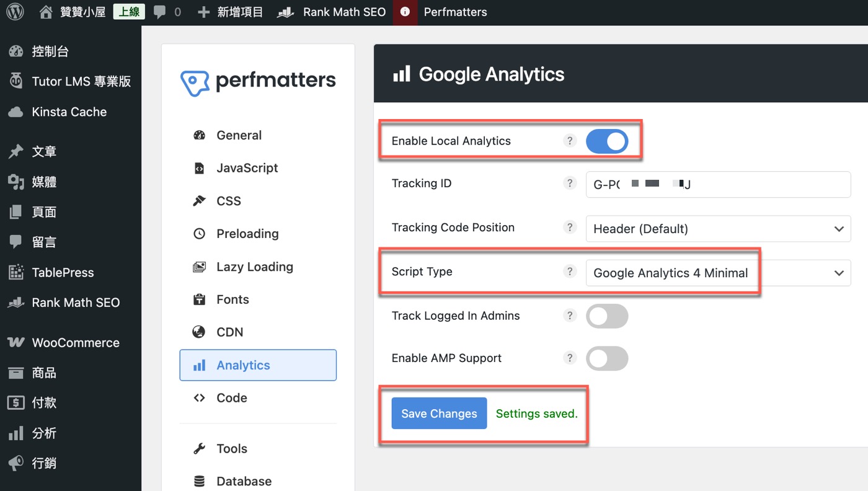Open the WooCommerce sidebar menu
868x491 pixels.
pos(71,342)
